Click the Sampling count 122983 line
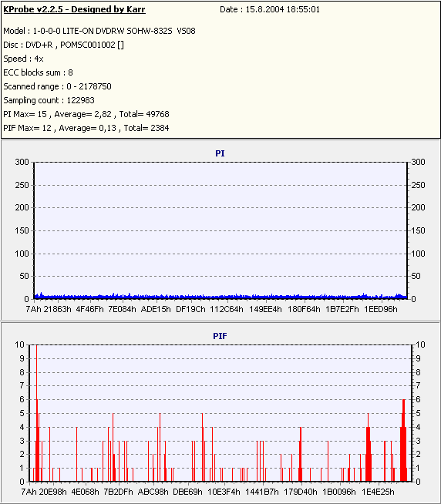Image resolution: width=441 pixels, height=504 pixels. click(49, 100)
